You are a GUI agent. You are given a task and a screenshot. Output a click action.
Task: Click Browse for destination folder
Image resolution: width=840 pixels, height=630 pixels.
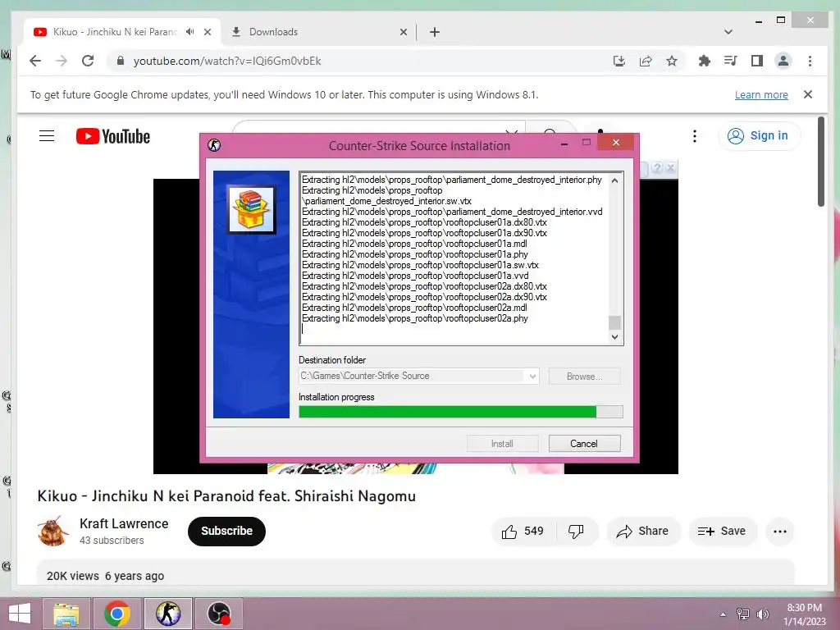pos(584,376)
